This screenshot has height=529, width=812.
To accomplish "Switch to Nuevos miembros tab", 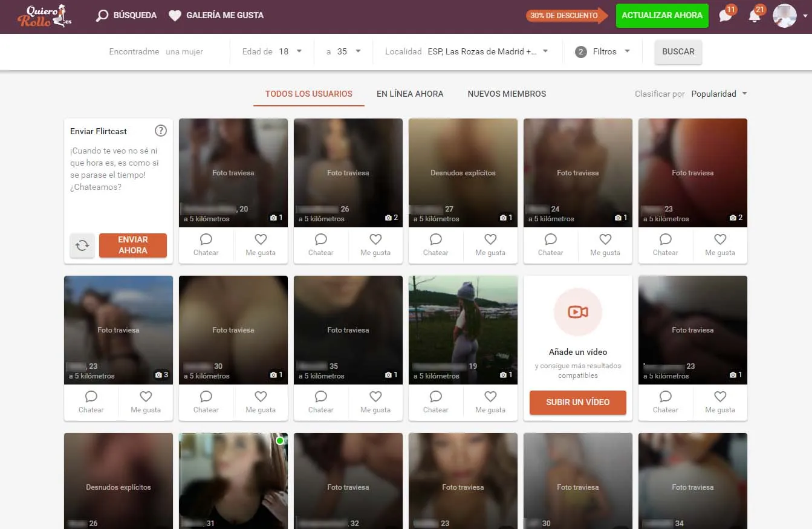I will 507,94.
